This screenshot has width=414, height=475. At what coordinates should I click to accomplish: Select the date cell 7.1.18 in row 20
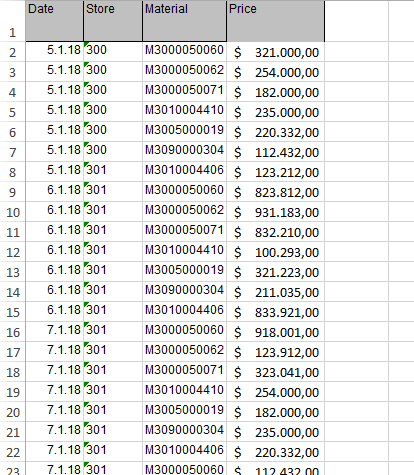pos(54,412)
